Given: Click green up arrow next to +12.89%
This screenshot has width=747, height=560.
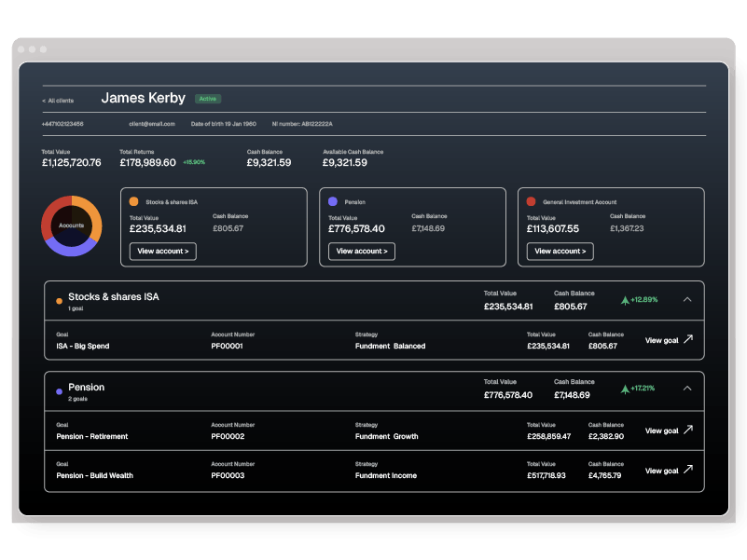Looking at the screenshot, I should [625, 300].
